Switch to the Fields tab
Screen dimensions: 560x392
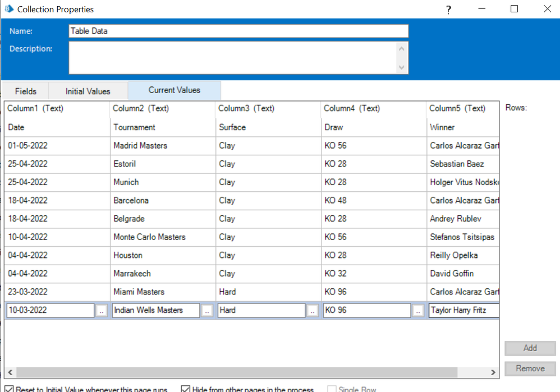coord(26,91)
